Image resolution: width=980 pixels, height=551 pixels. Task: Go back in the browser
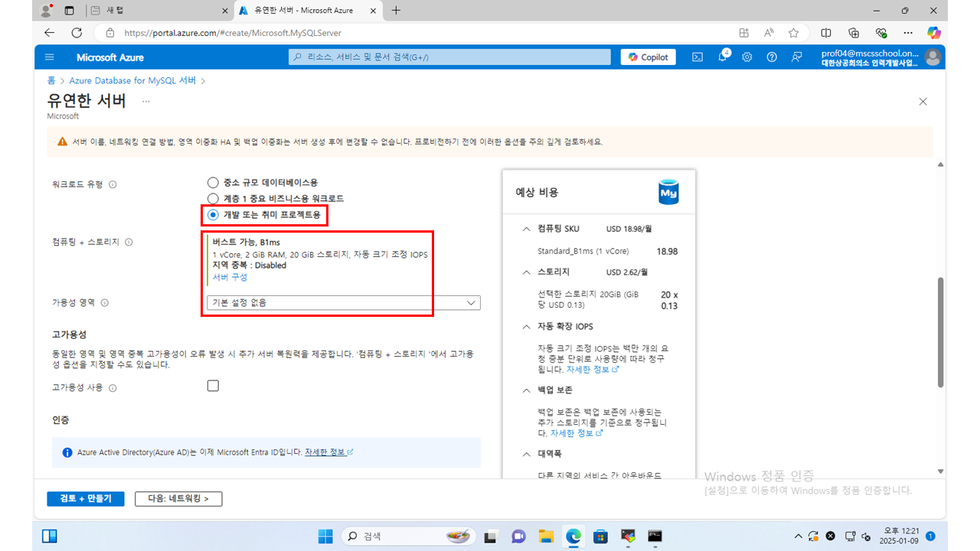50,33
